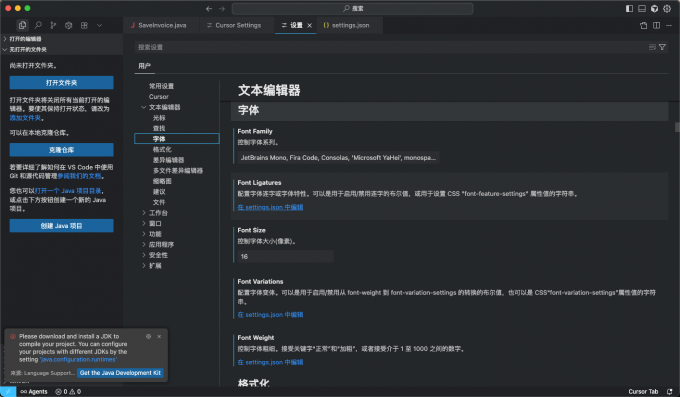The width and height of the screenshot is (680, 397).
Task: Open the java.configuration.runtimes setting link
Action: coord(78,360)
